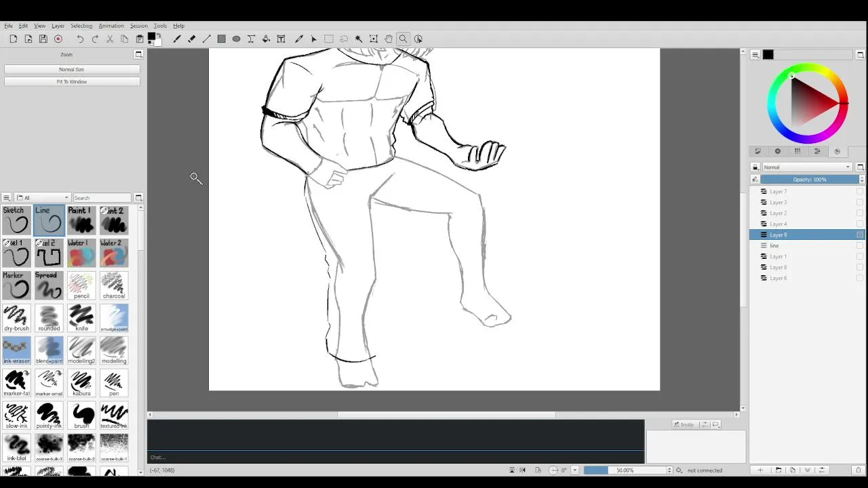The width and height of the screenshot is (868, 488).
Task: Select the Pan hand tool
Action: pyautogui.click(x=389, y=39)
